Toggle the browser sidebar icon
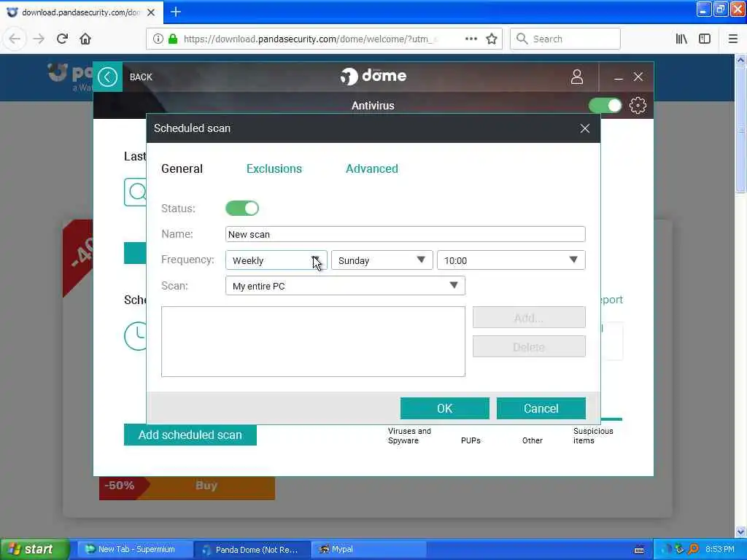The image size is (747, 560). (x=705, y=39)
